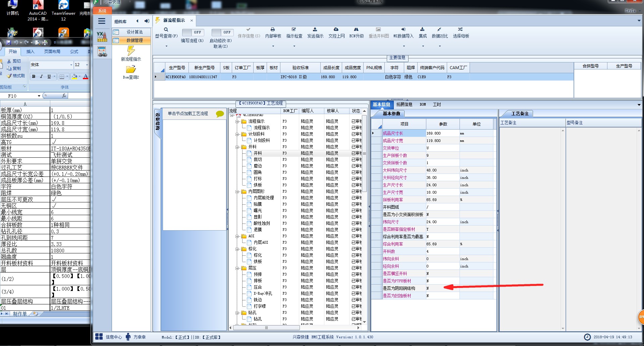Viewport: 644px width, 346px height.
Task: Click the process tree horizontal scrollbar
Action: pos(266,328)
